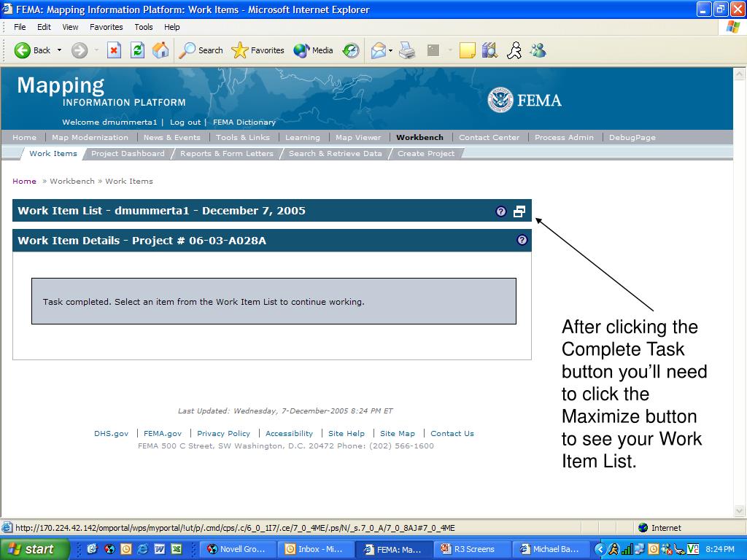
Task: Open the Contact Us footer link
Action: click(452, 433)
